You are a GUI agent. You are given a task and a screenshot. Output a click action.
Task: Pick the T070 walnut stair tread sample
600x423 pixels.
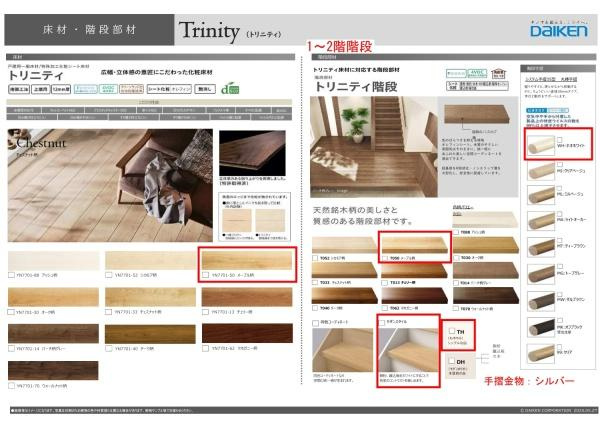pos(486,296)
